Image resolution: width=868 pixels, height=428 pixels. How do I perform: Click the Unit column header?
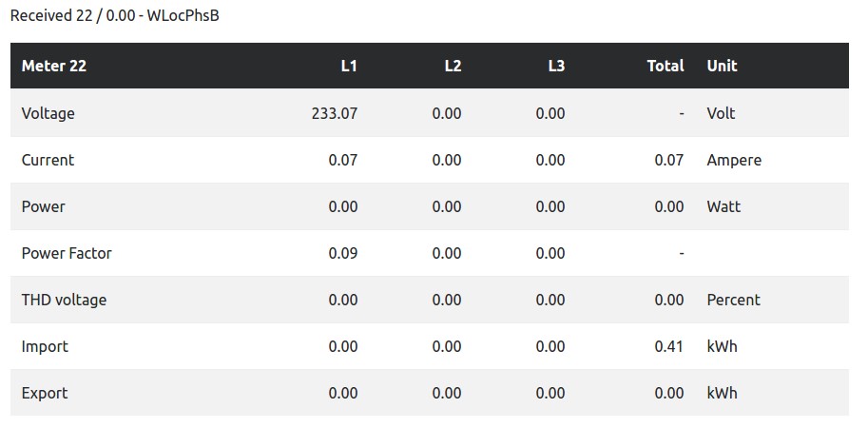click(722, 66)
